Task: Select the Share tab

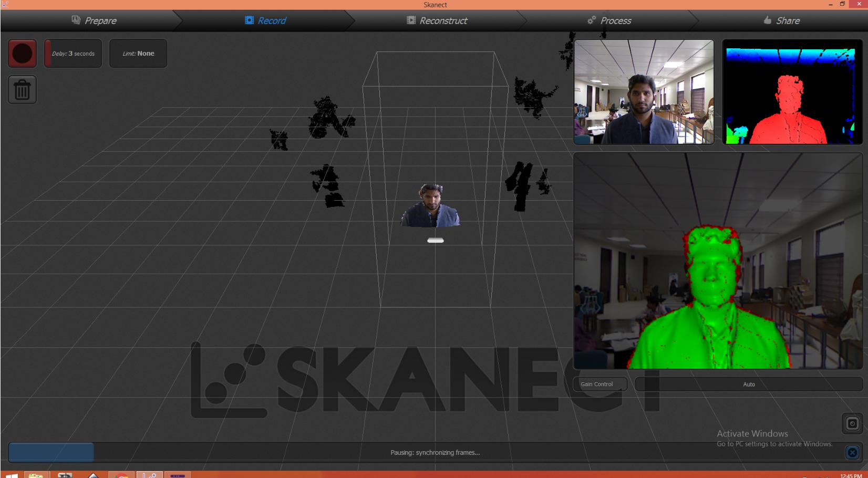Action: (781, 20)
